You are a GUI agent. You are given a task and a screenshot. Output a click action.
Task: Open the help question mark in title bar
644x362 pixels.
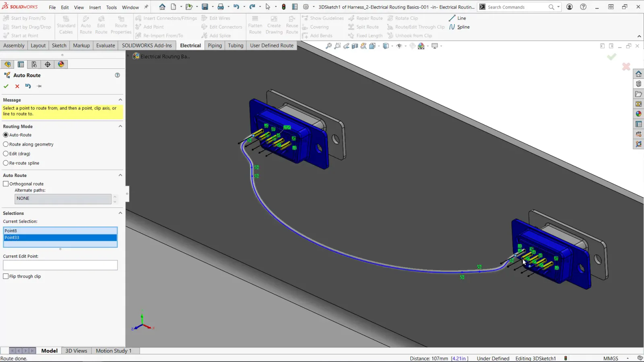click(x=583, y=7)
